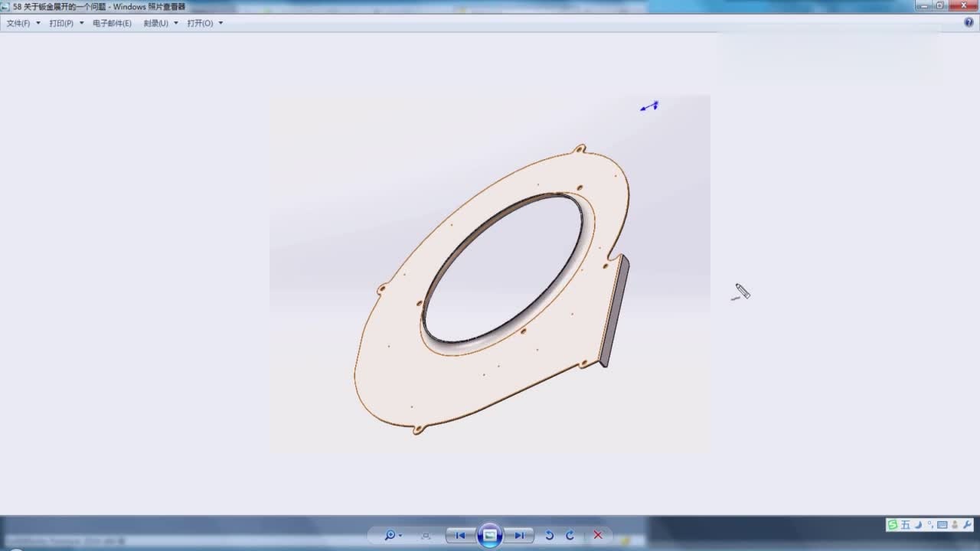Open input method settings wrench icon
980x551 pixels.
coord(967,525)
